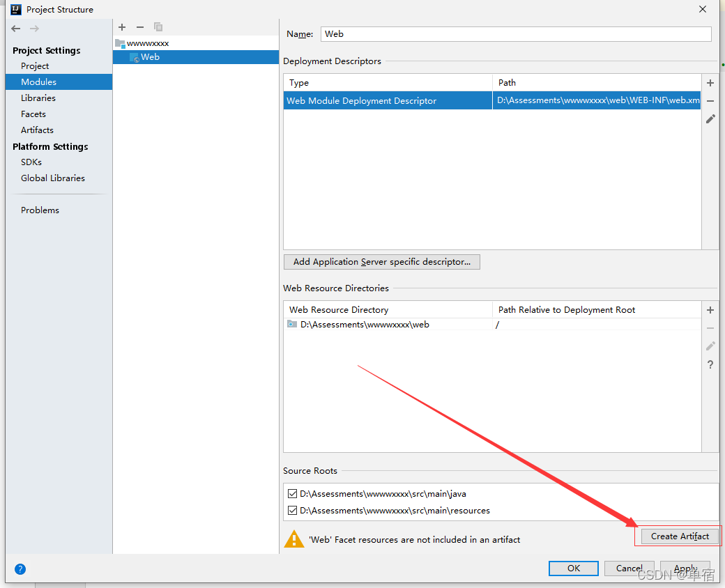Click the '/' deployment root path cell
The image size is (725, 588).
[x=597, y=325]
